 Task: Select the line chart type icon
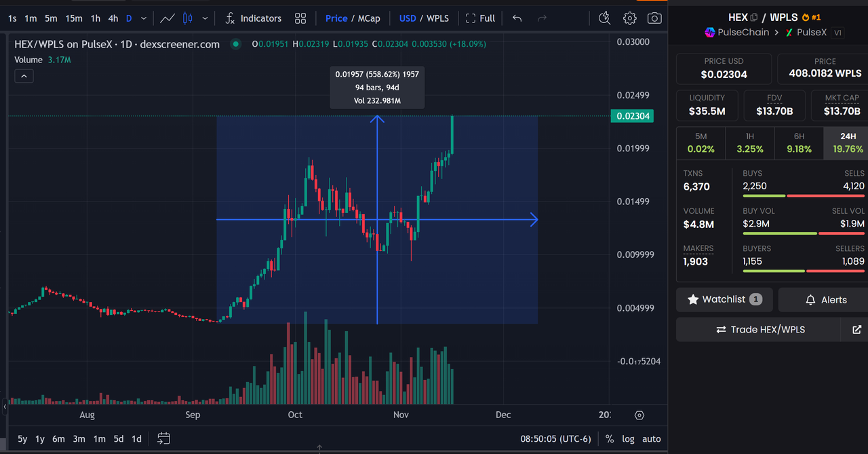(167, 18)
